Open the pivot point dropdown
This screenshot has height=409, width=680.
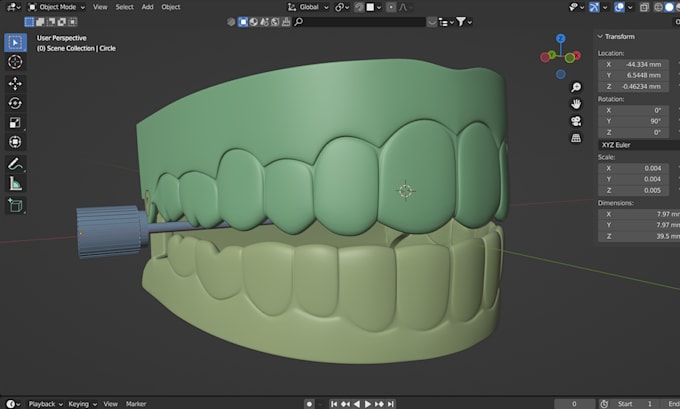click(342, 7)
